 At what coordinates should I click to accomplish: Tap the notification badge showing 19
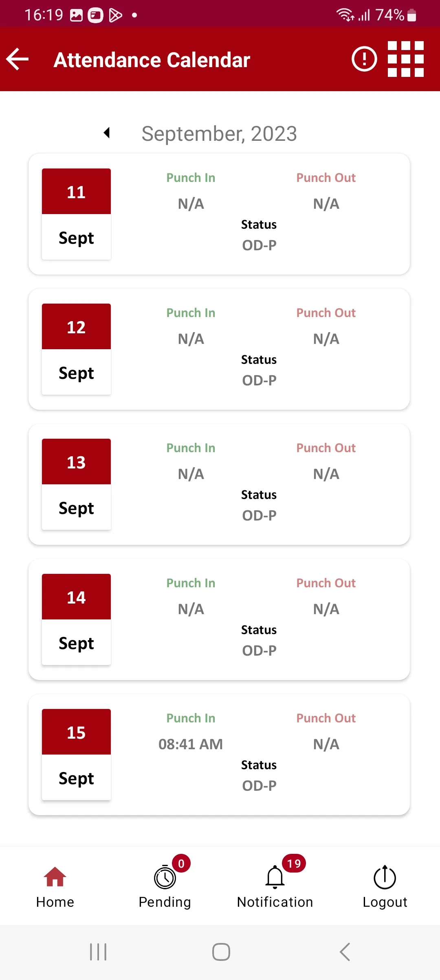tap(294, 863)
